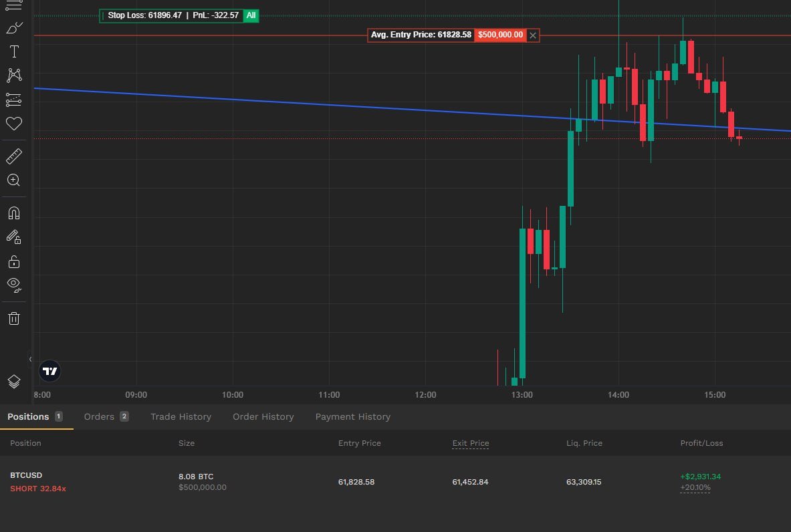
Task: Activate the Zoom In tool
Action: pyautogui.click(x=14, y=180)
